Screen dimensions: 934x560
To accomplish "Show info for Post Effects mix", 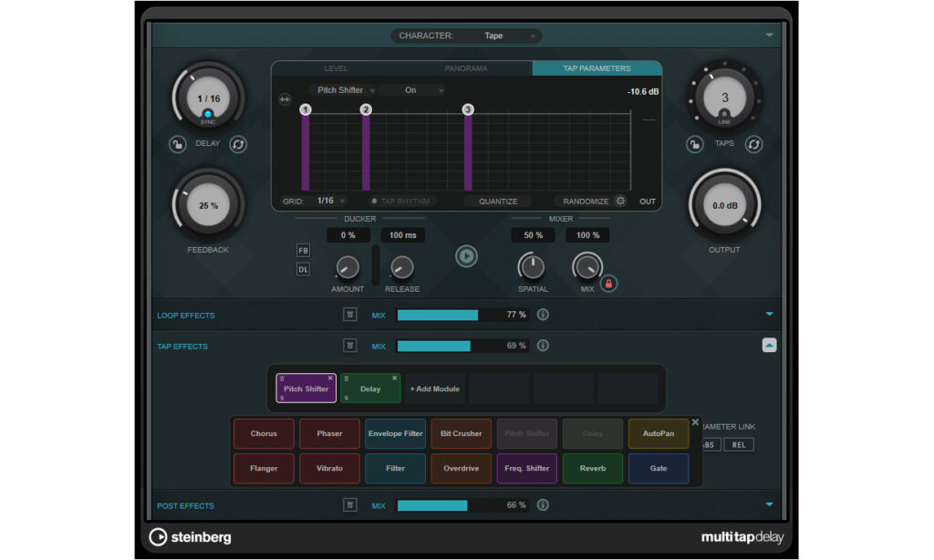I will coord(543,505).
